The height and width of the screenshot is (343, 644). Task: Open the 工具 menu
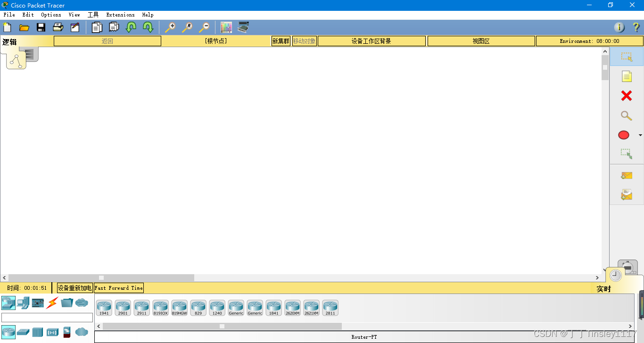(x=93, y=15)
